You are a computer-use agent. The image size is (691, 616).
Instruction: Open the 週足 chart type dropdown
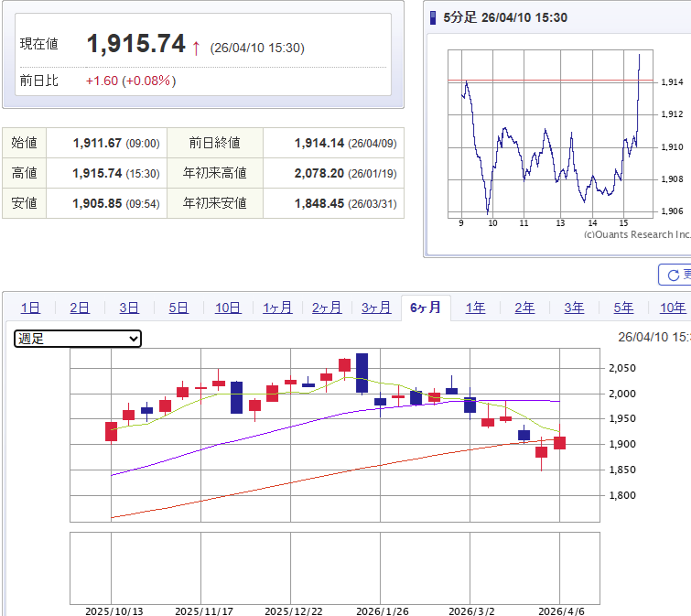pos(78,339)
